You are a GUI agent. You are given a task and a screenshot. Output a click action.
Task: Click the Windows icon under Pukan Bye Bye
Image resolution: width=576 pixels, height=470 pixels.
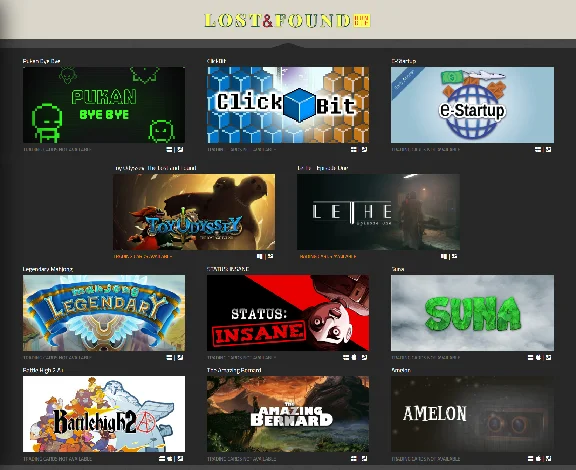click(x=169, y=150)
